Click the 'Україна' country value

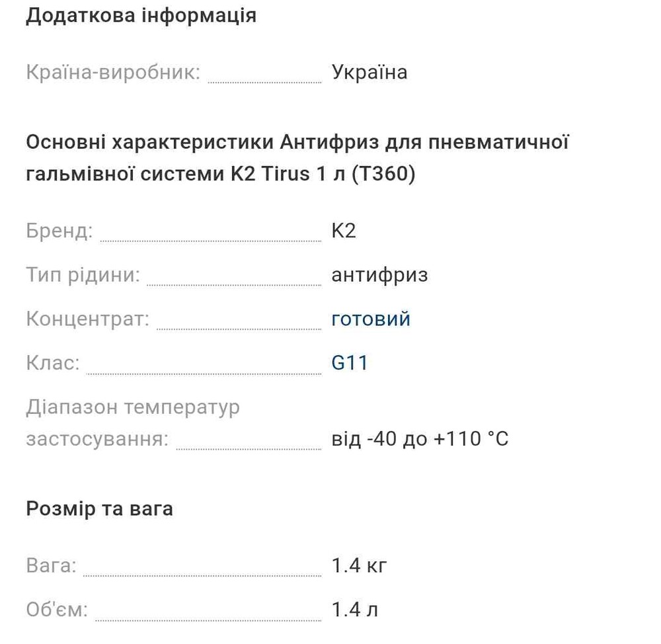[x=369, y=72]
